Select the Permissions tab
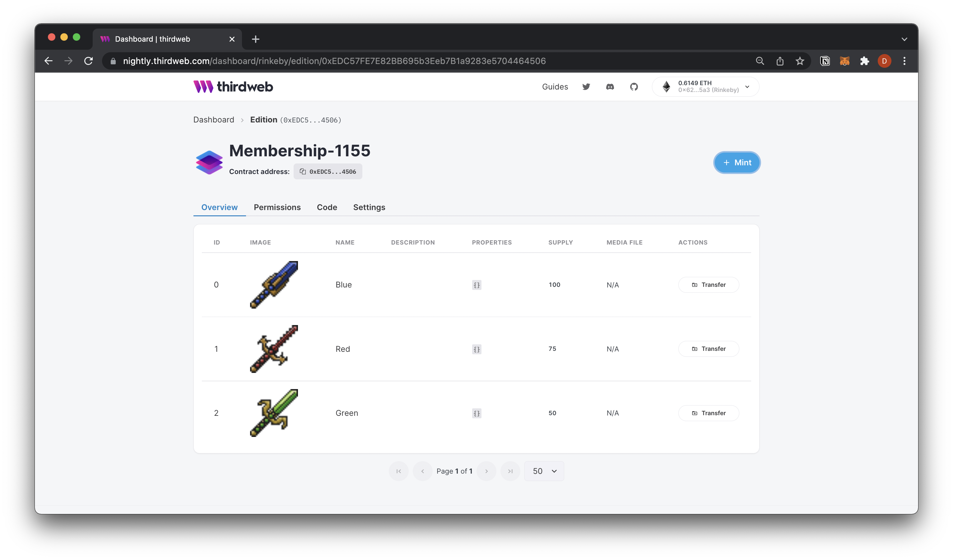Viewport: 953px width, 560px height. 277,207
